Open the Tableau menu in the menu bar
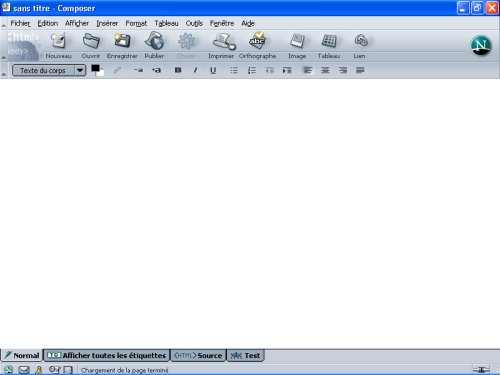This screenshot has width=500, height=375. click(x=166, y=23)
